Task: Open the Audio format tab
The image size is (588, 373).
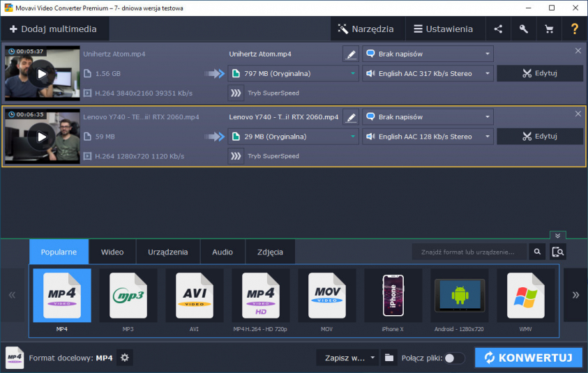Action: (x=223, y=252)
